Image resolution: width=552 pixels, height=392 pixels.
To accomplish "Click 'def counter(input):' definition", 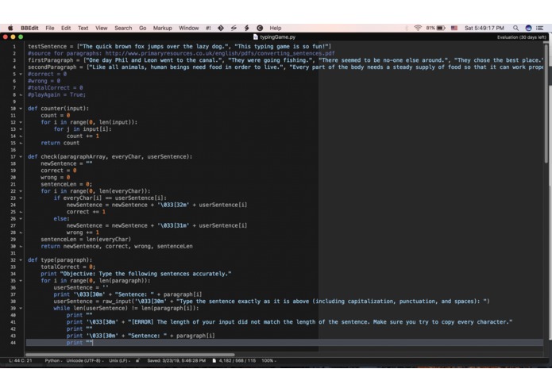I will (59, 108).
